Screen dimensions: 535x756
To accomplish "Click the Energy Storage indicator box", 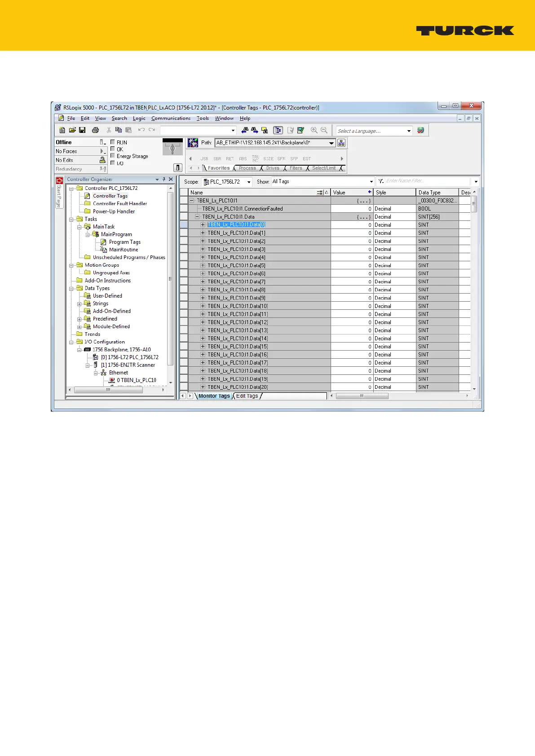I will (x=113, y=156).
